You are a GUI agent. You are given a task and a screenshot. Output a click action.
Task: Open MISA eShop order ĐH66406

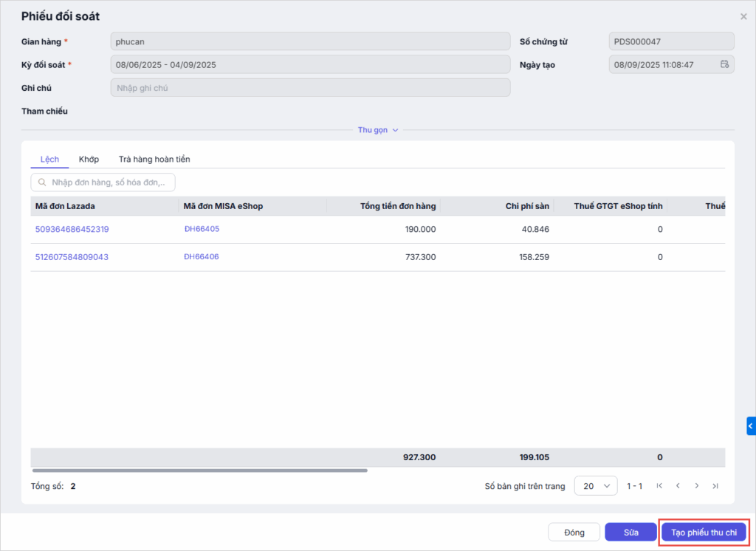202,257
